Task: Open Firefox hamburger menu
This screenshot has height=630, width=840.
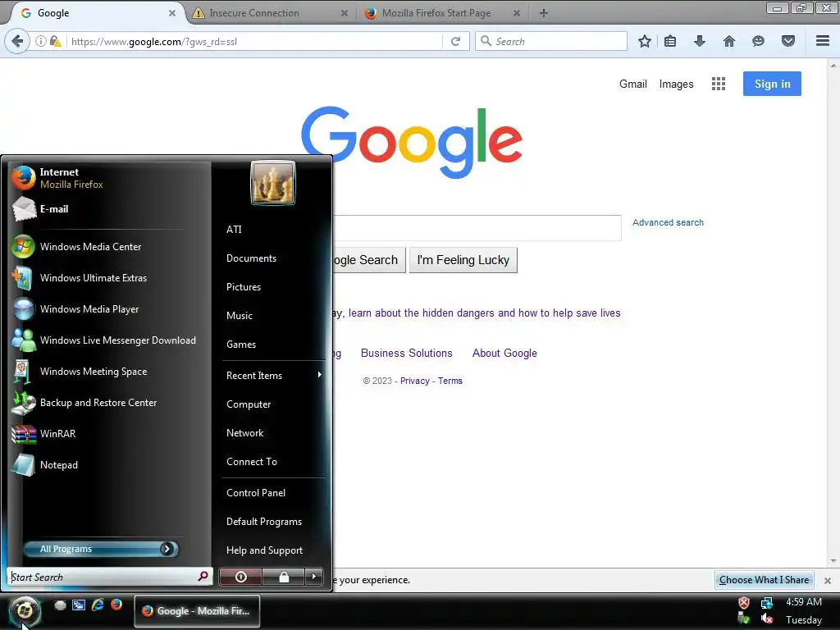Action: coord(823,41)
